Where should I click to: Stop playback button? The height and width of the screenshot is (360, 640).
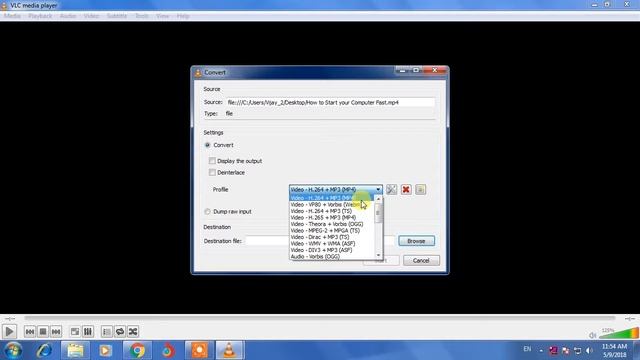(x=43, y=331)
